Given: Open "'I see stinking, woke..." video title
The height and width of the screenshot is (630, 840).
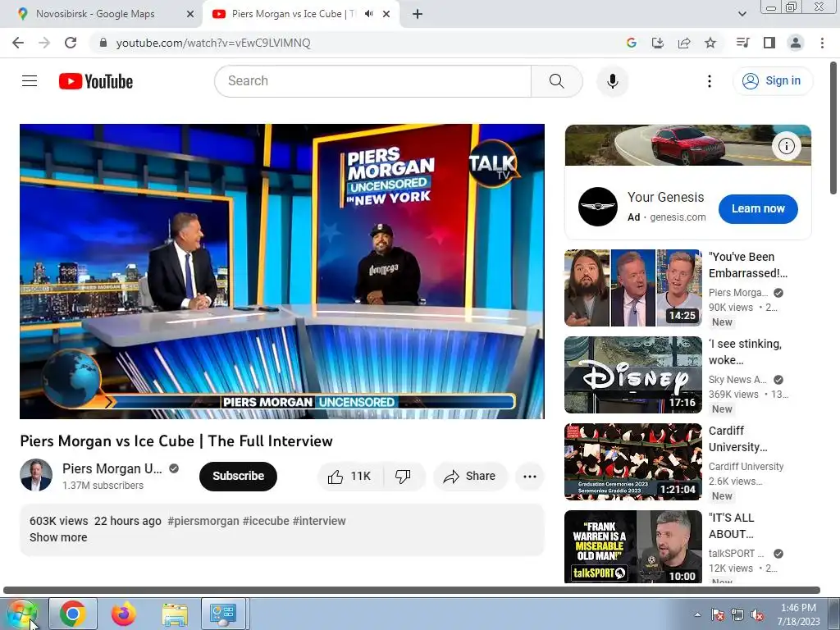Looking at the screenshot, I should (x=745, y=352).
